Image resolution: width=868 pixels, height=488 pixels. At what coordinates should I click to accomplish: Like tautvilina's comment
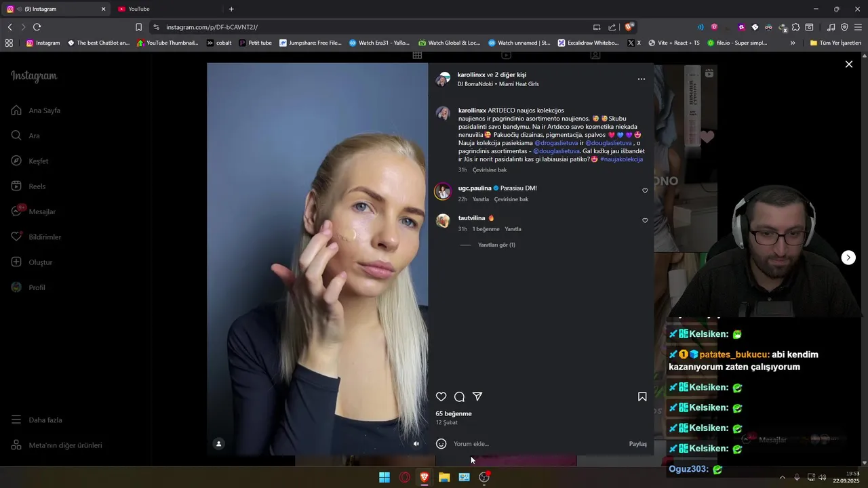click(x=645, y=220)
